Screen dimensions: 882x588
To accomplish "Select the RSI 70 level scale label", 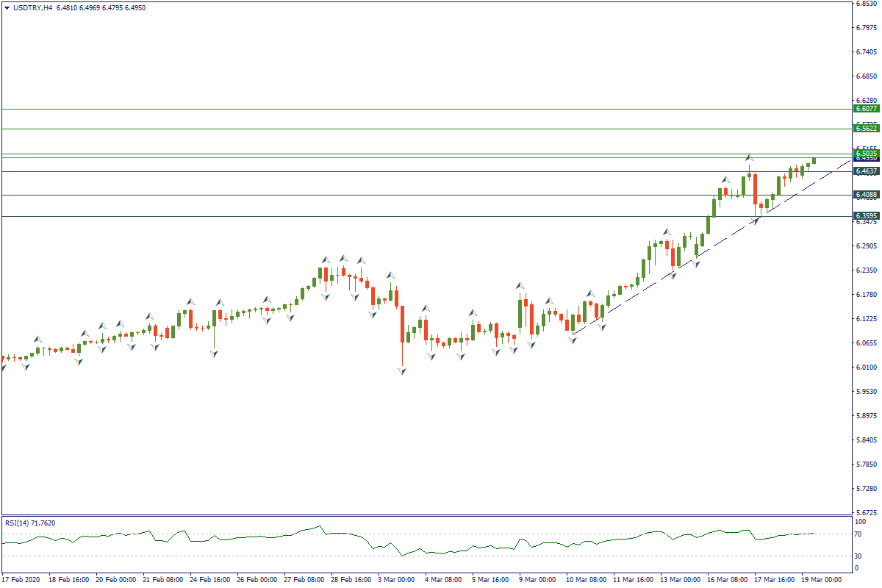I will click(858, 534).
